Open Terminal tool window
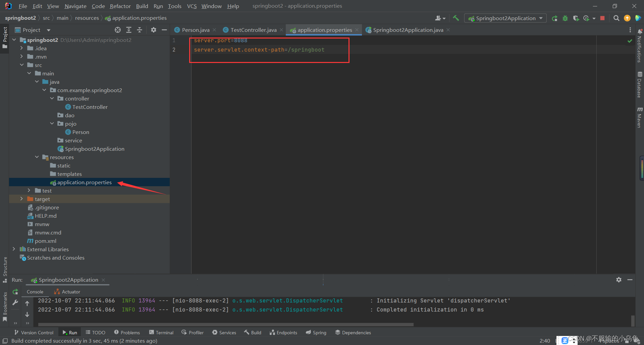Image resolution: width=644 pixels, height=345 pixels. tap(161, 333)
